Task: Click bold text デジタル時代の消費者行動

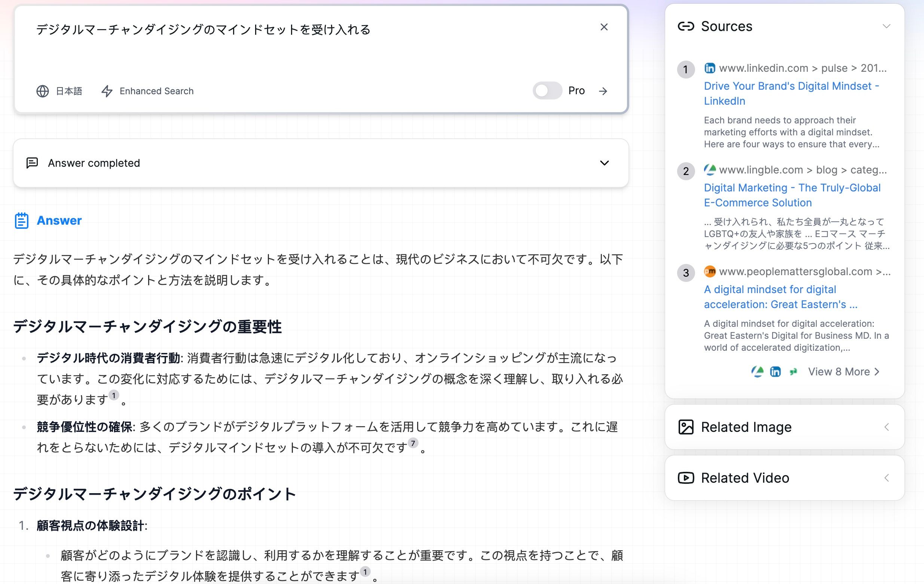Action: point(108,358)
